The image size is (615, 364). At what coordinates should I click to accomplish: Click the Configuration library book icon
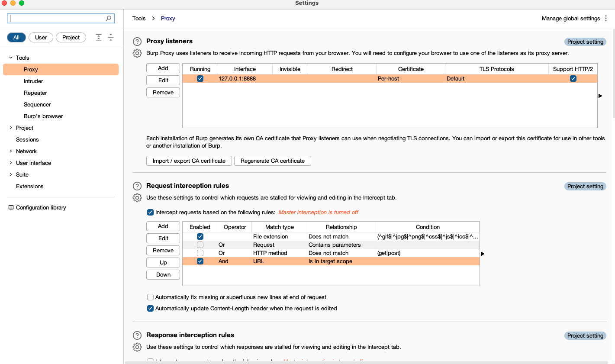[x=11, y=207]
